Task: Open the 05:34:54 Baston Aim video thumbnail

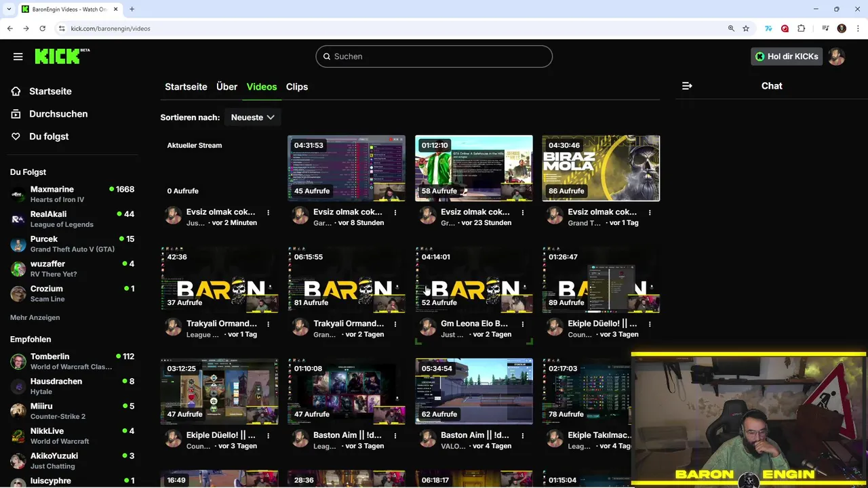Action: tap(474, 391)
